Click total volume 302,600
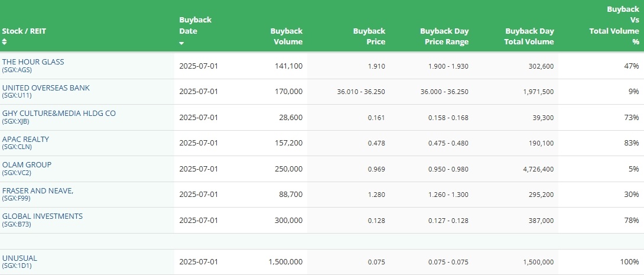The height and width of the screenshot is (275, 644). coord(542,66)
